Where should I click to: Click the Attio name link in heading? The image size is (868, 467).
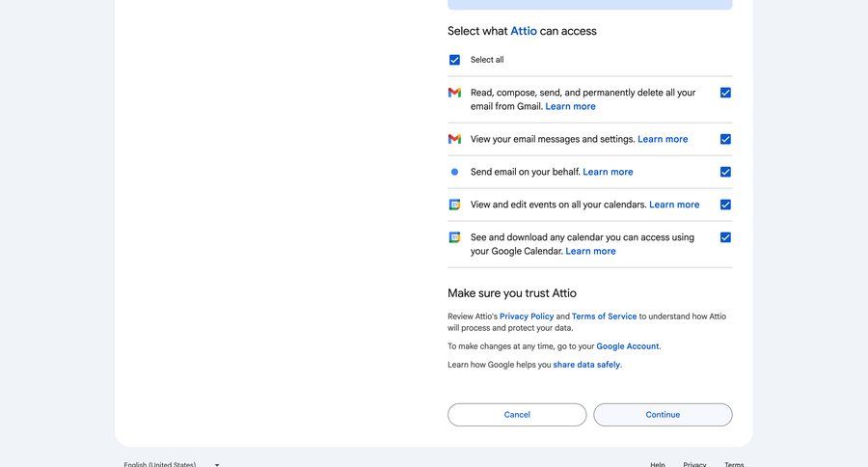pyautogui.click(x=524, y=31)
